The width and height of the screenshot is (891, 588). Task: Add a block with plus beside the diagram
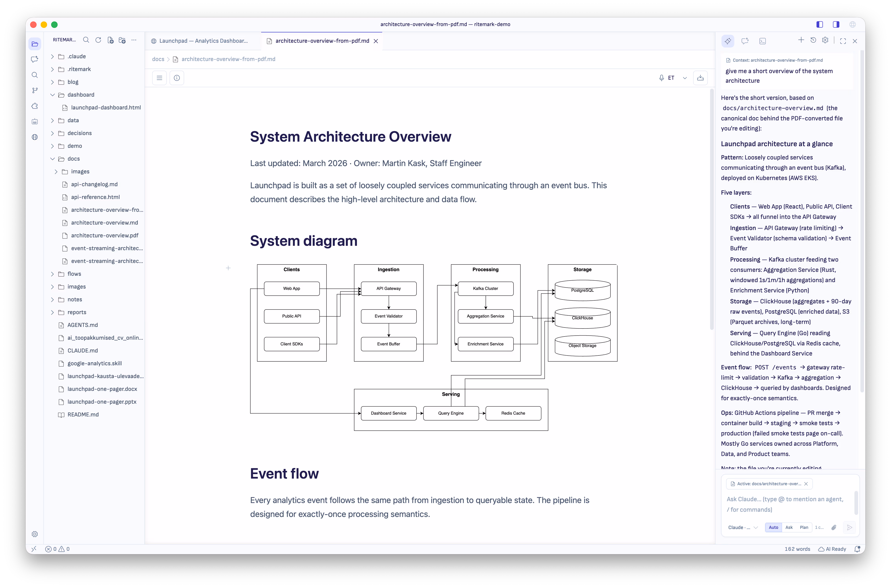228,268
